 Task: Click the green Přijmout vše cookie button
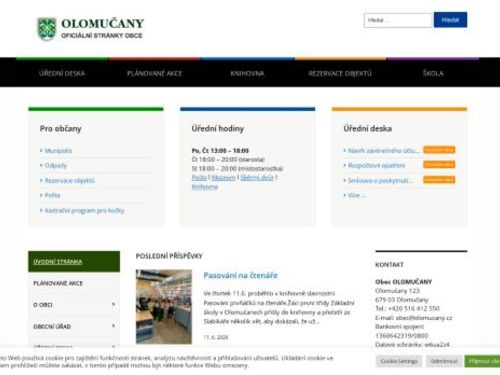482,361
